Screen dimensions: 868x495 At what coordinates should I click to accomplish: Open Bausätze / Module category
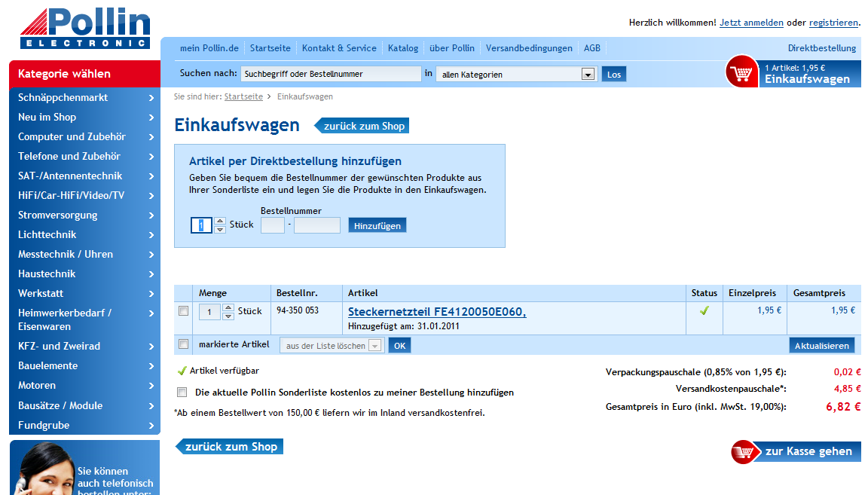click(x=84, y=405)
